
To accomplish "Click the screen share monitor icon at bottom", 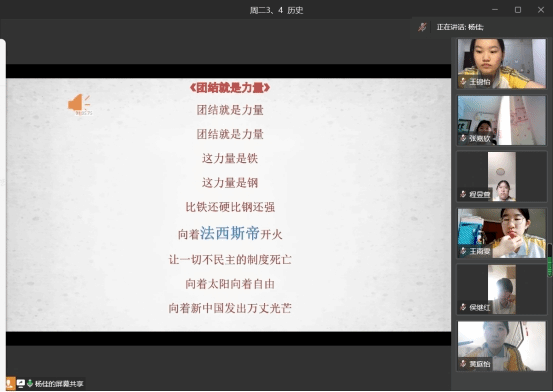I will [x=21, y=383].
